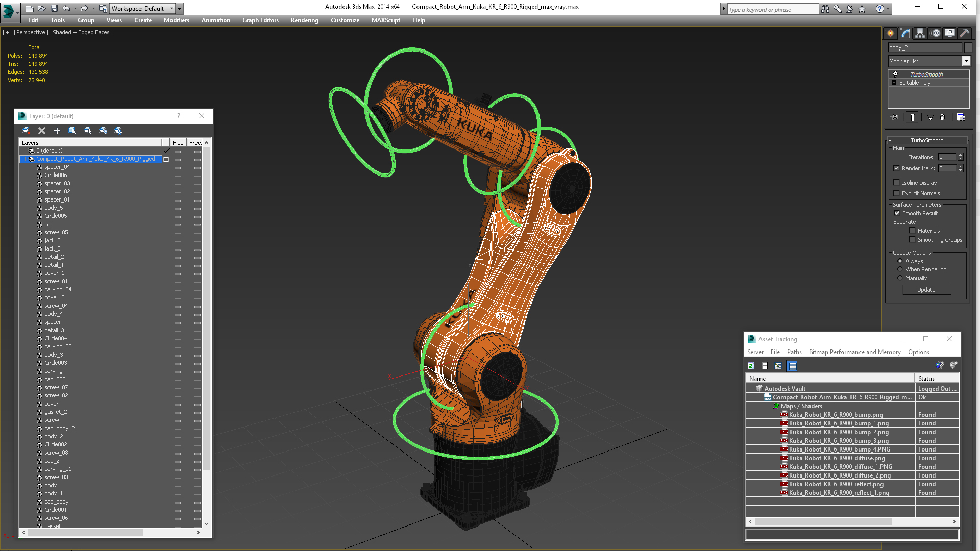Open the Utilities hammer panel tab
The height and width of the screenshot is (551, 980).
tap(965, 33)
